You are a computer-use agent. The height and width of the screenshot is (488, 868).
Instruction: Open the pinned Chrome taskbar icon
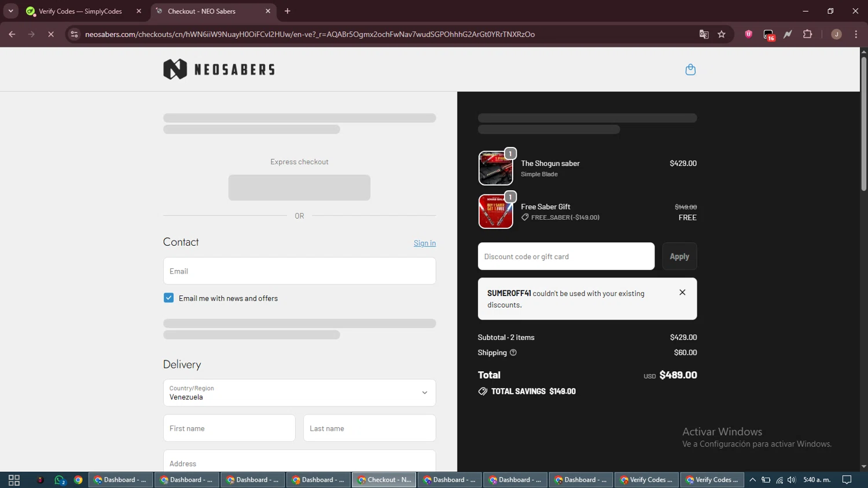(78, 480)
